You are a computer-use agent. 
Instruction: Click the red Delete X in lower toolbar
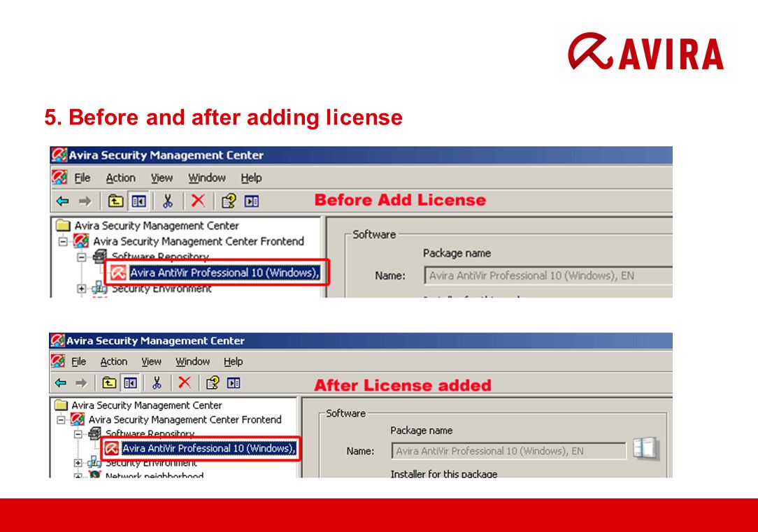click(184, 382)
